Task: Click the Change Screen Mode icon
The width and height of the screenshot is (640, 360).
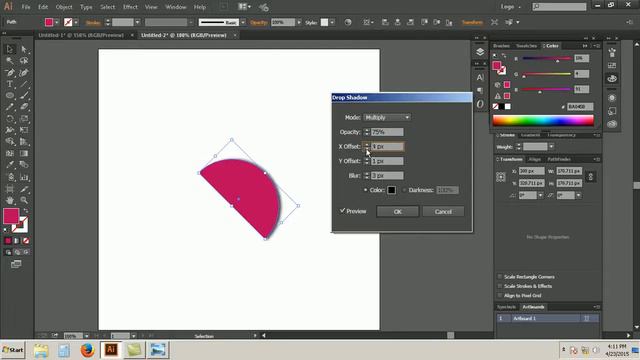Action: click(16, 264)
